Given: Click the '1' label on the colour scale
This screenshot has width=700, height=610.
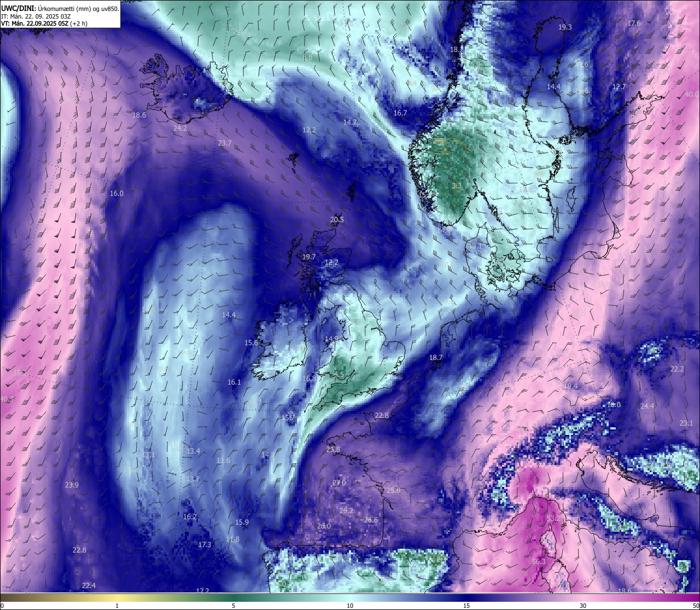Looking at the screenshot, I should pyautogui.click(x=117, y=606).
